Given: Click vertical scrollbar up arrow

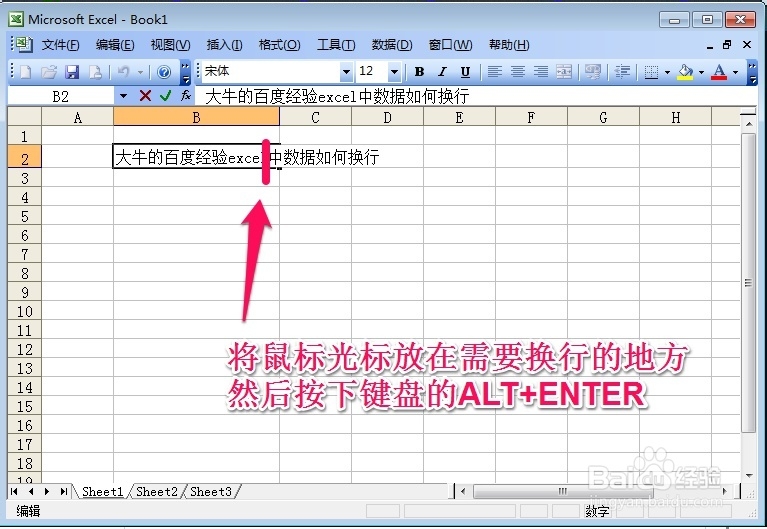Looking at the screenshot, I should [x=748, y=124].
